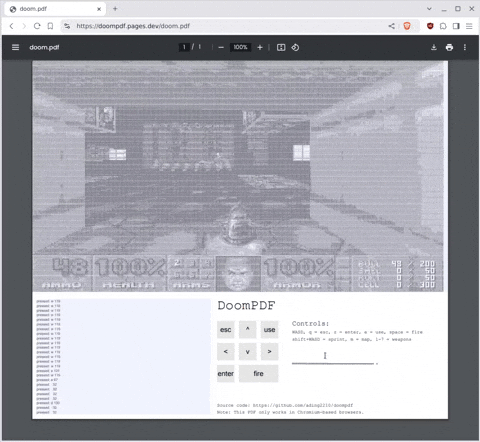Image resolution: width=480 pixels, height=442 pixels.
Task: Click the PDF page number field
Action: (x=184, y=47)
